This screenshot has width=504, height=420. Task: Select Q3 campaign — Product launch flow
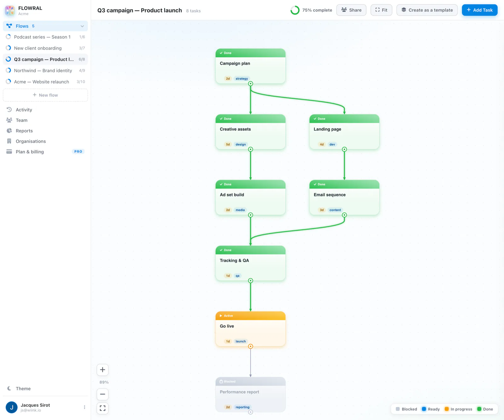point(45,59)
